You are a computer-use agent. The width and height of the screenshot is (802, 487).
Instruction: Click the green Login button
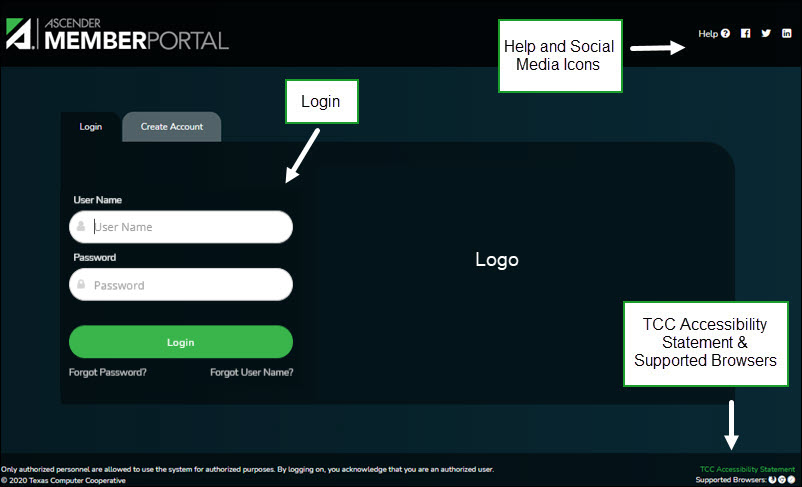(x=181, y=342)
